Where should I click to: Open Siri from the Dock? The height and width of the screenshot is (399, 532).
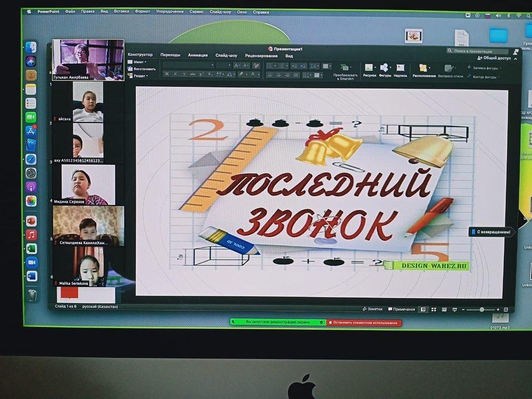coord(31,62)
